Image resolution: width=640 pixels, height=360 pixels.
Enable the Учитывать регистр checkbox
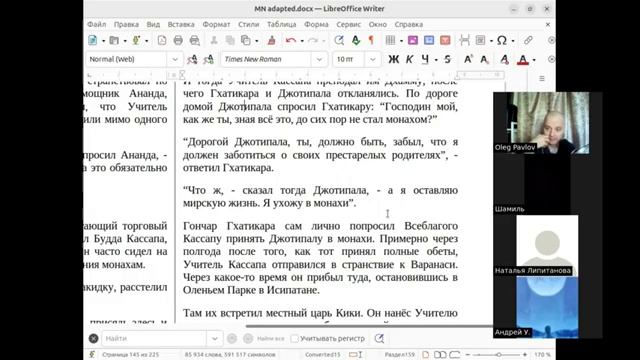click(294, 338)
